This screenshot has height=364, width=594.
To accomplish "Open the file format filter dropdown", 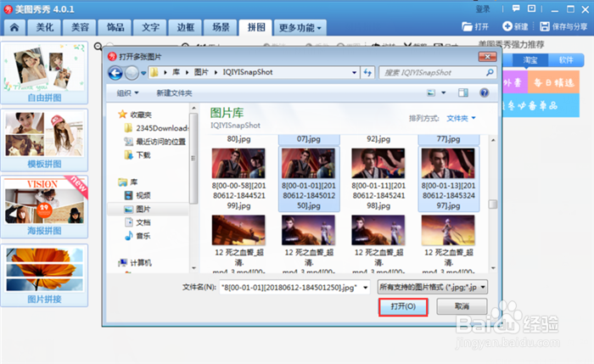I will click(x=432, y=287).
